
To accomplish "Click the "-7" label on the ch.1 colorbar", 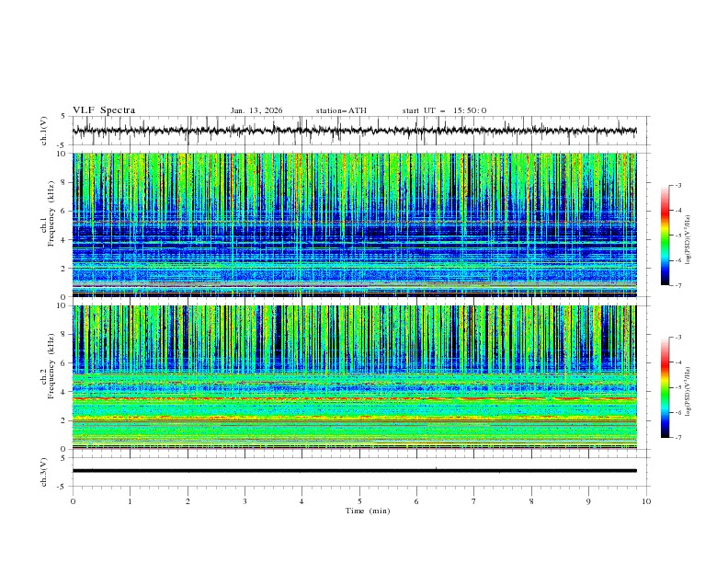I will coord(678,285).
